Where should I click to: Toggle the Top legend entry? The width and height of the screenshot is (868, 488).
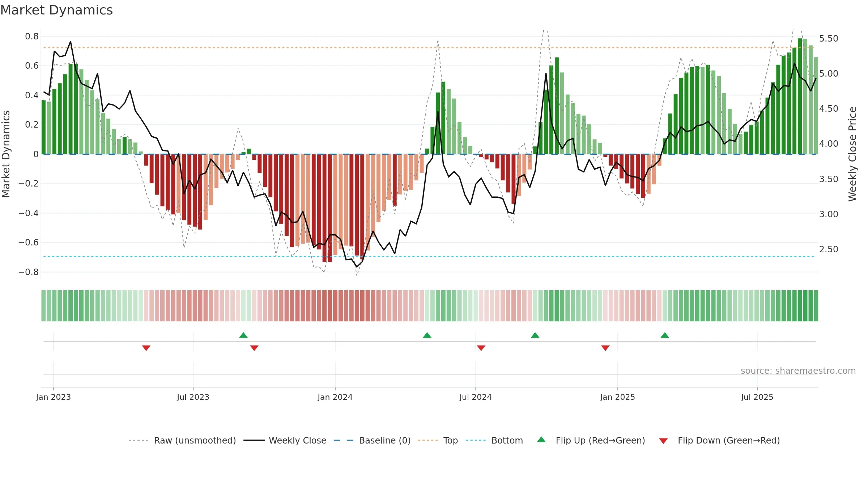point(438,440)
